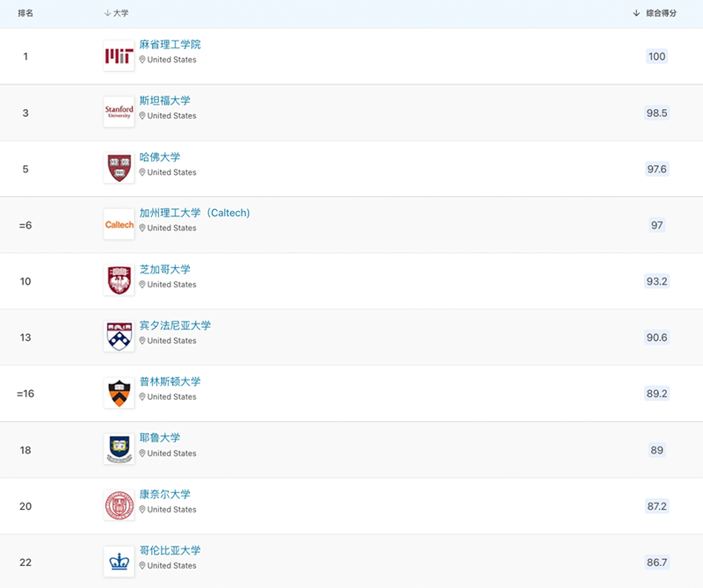Open the 宾夕法尼亚大学 link
Screen dimensions: 703x588
click(x=175, y=326)
